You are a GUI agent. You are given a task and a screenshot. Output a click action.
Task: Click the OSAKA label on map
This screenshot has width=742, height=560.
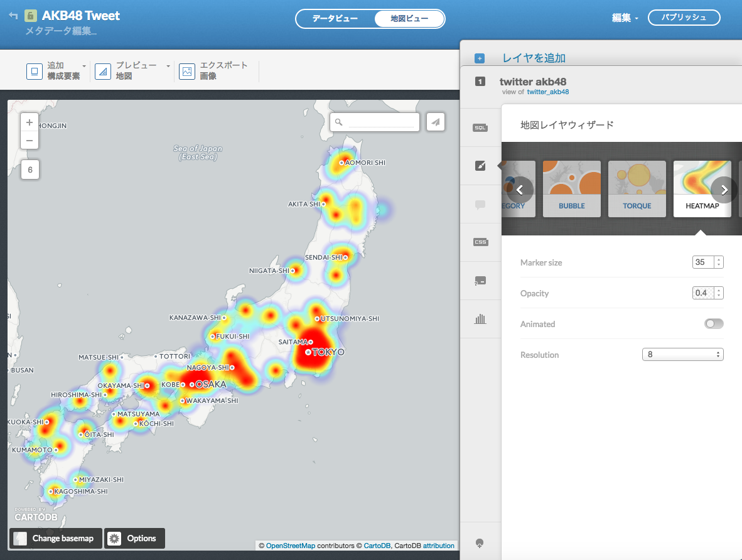[211, 384]
